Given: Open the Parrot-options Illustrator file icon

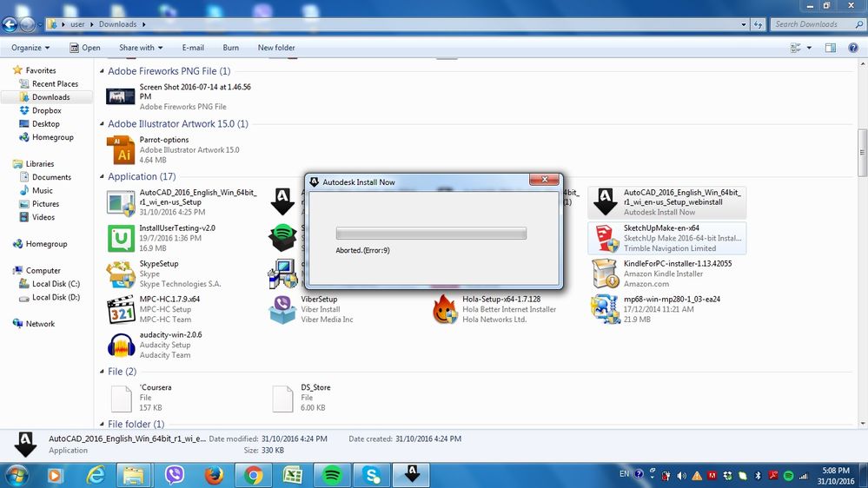Looking at the screenshot, I should pyautogui.click(x=121, y=150).
